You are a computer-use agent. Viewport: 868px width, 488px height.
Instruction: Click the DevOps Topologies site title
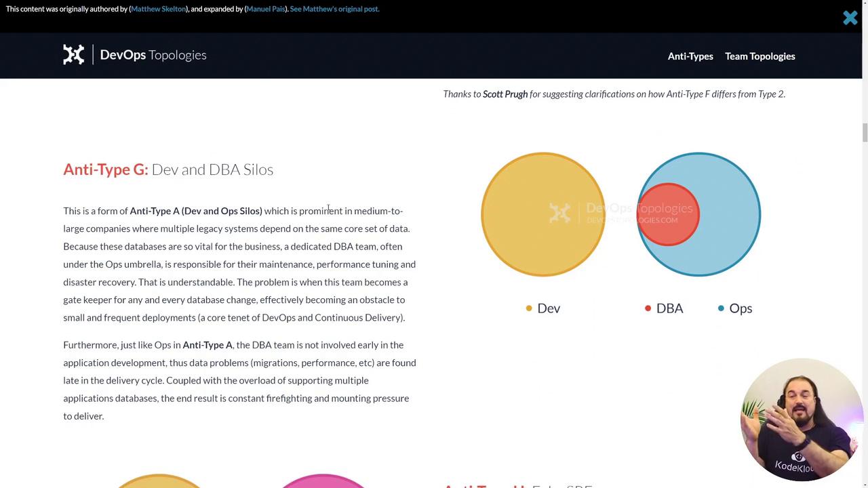[153, 55]
